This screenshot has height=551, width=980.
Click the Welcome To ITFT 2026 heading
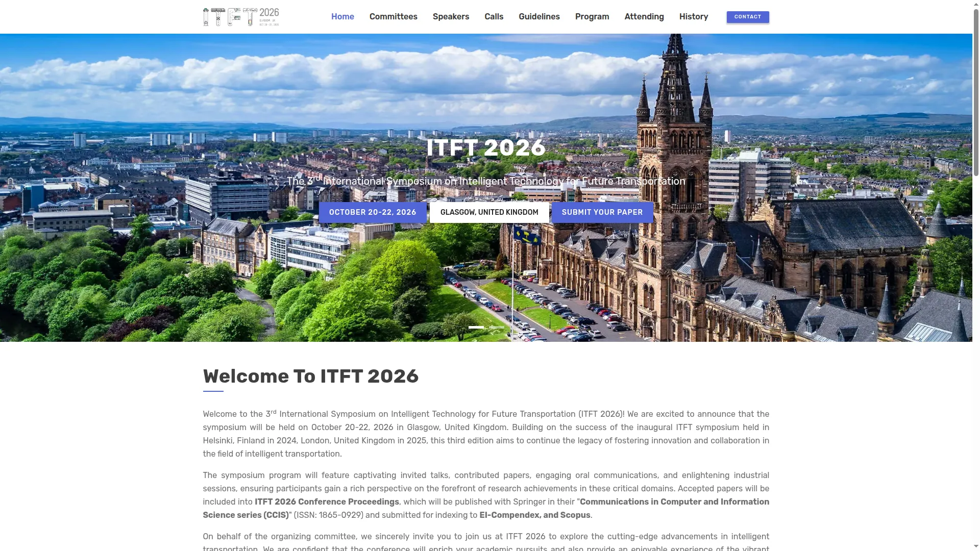point(310,377)
